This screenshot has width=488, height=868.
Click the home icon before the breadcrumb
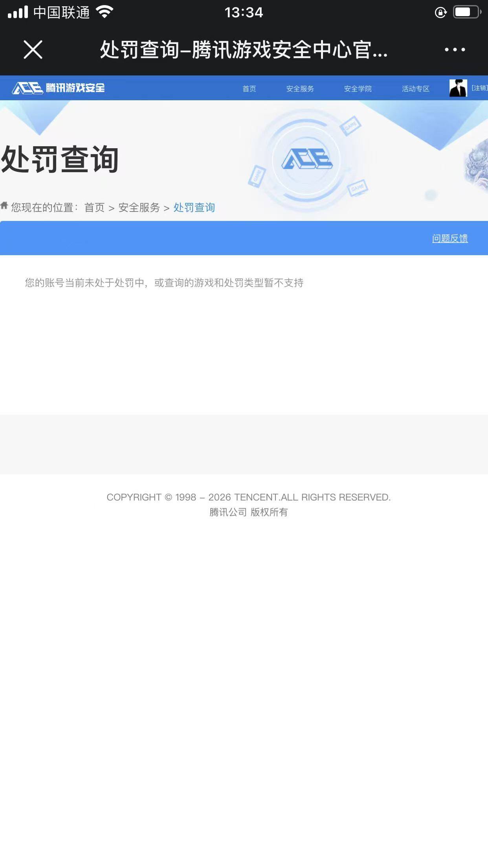(x=4, y=206)
